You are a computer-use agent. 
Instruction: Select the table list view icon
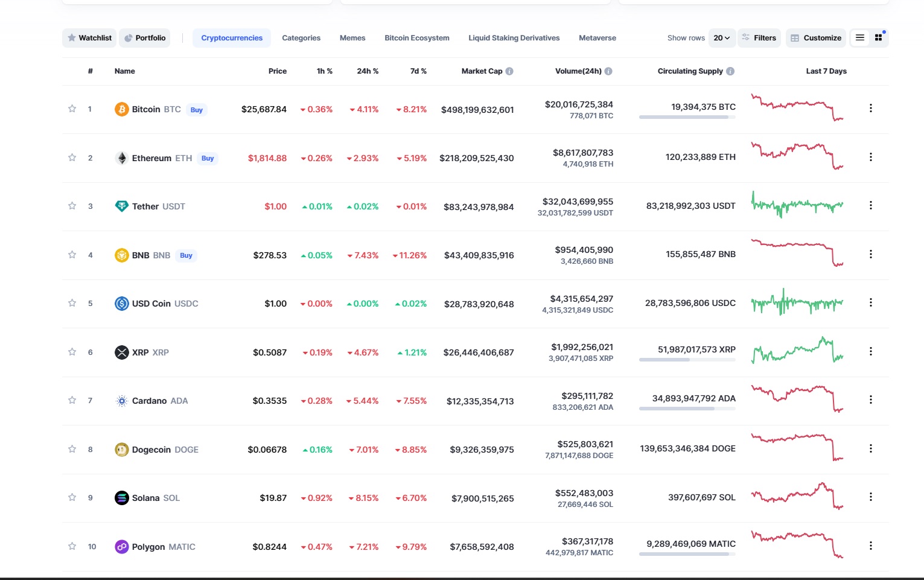tap(859, 37)
